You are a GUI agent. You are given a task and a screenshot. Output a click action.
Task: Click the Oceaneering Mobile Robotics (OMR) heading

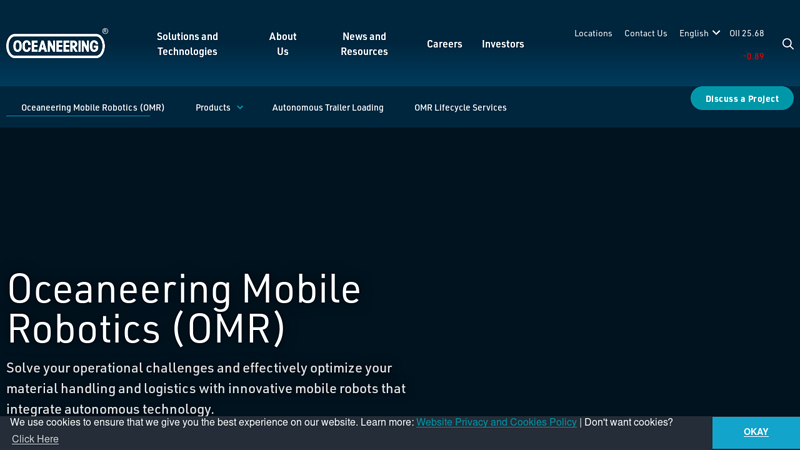click(184, 309)
